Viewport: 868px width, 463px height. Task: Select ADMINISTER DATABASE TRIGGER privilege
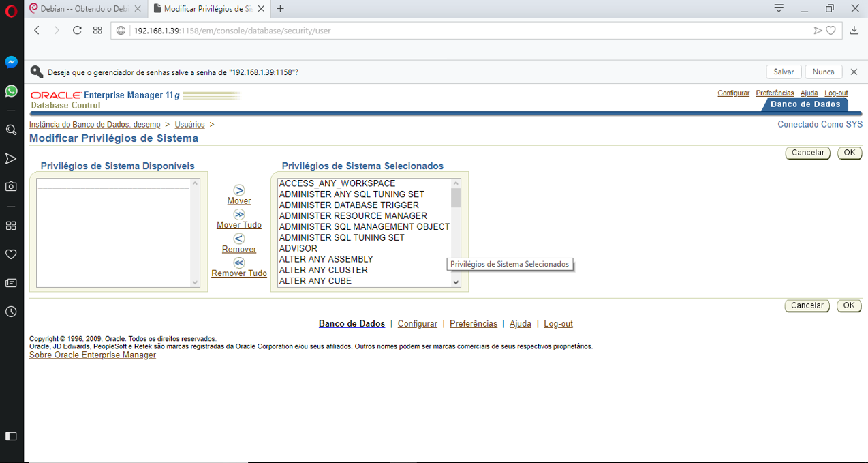tap(349, 205)
